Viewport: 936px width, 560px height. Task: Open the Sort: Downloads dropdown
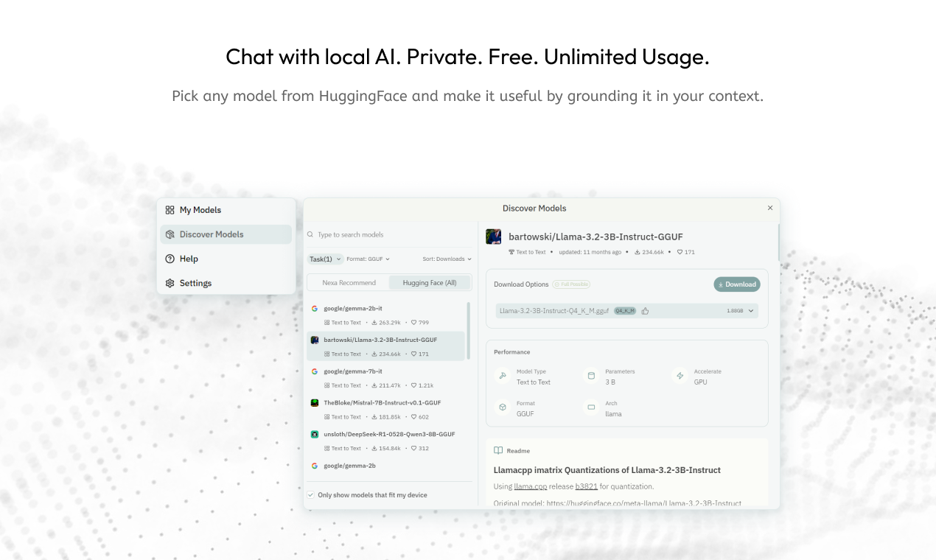(x=447, y=259)
